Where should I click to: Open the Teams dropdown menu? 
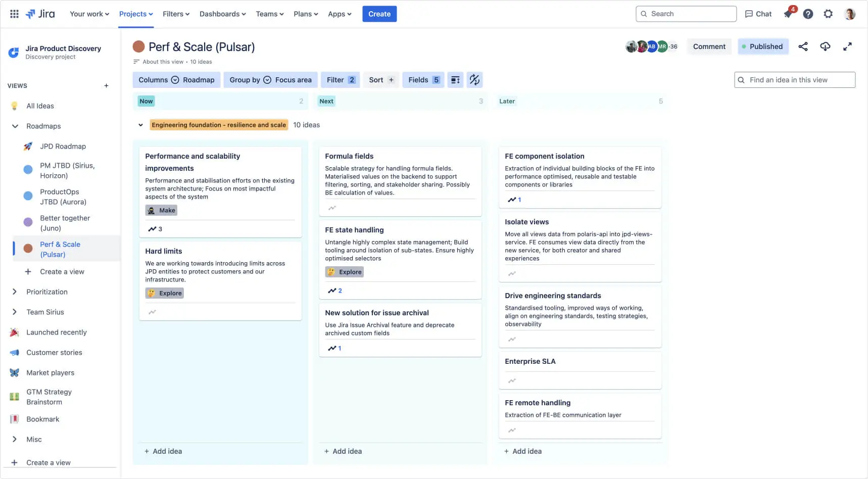(270, 14)
